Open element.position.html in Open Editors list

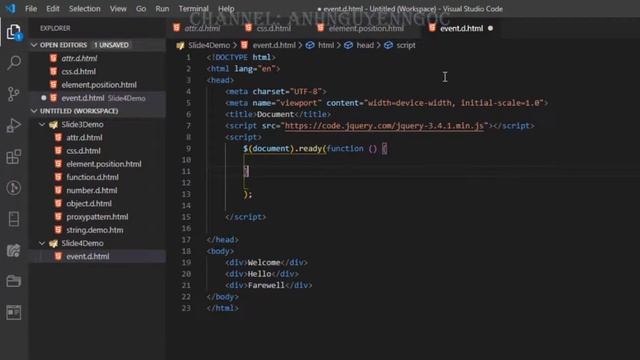99,85
